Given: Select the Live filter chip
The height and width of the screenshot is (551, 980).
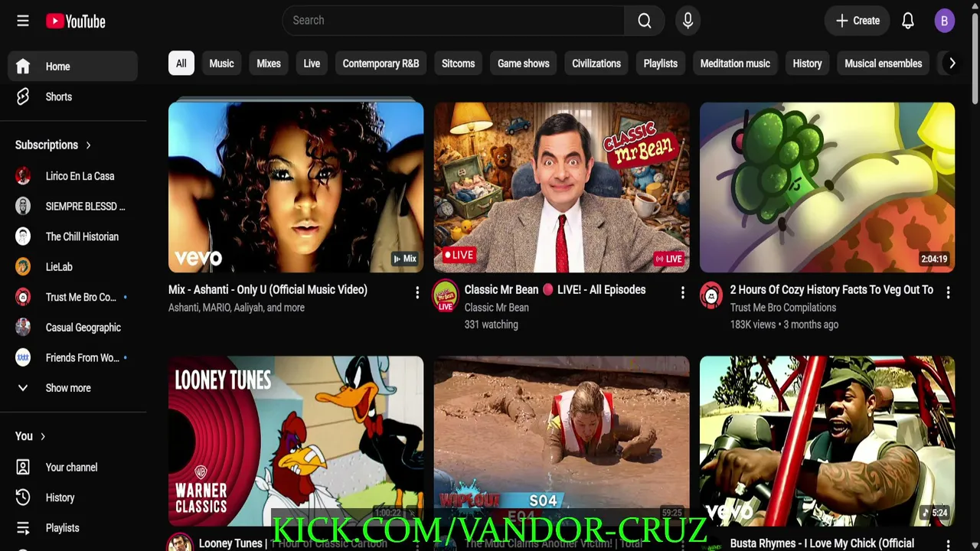Looking at the screenshot, I should (312, 64).
